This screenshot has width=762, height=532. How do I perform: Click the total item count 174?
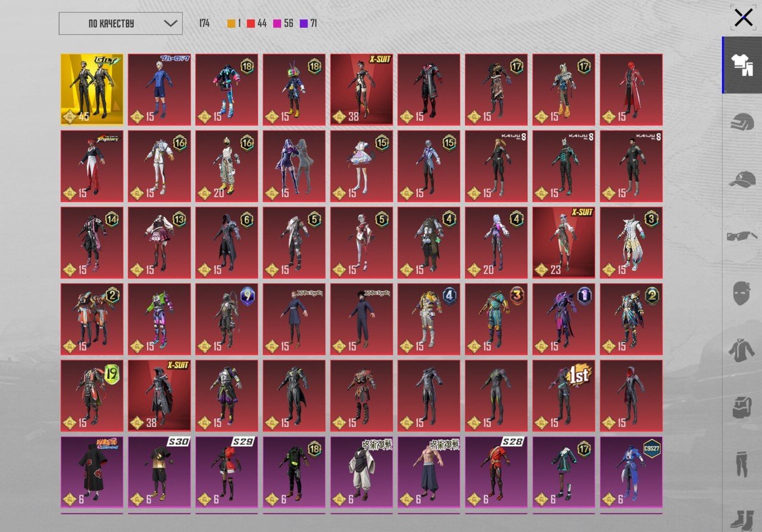click(204, 24)
